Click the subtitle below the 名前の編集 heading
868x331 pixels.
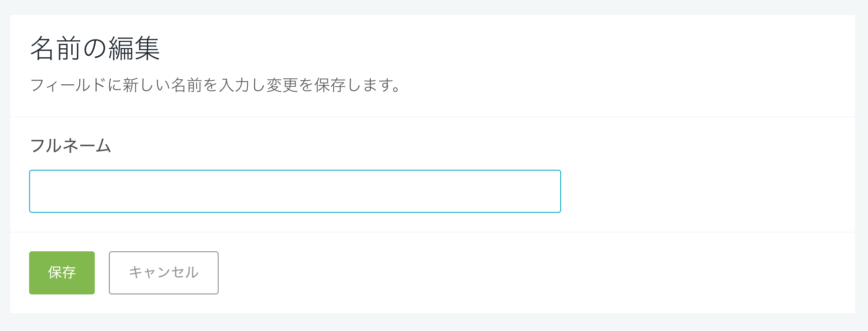click(215, 85)
